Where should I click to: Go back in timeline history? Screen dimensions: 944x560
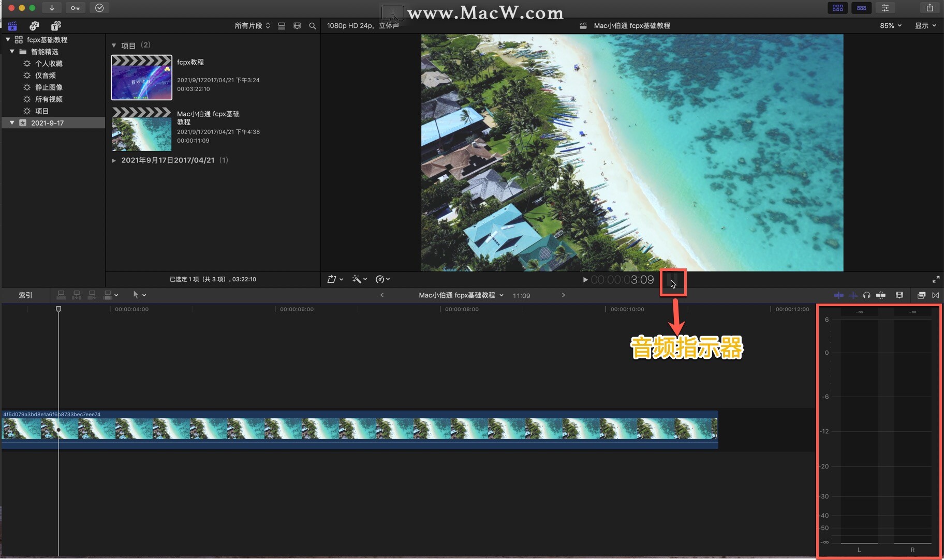[382, 295]
